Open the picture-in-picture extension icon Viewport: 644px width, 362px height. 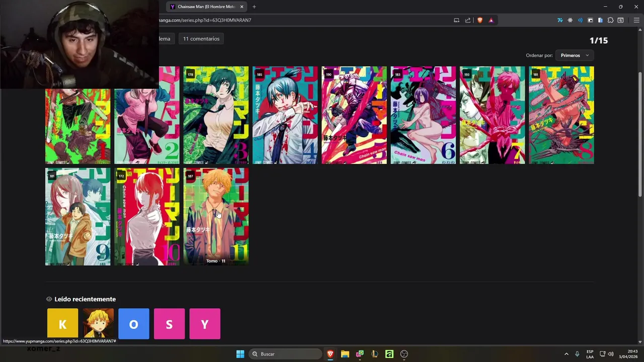coord(590,20)
